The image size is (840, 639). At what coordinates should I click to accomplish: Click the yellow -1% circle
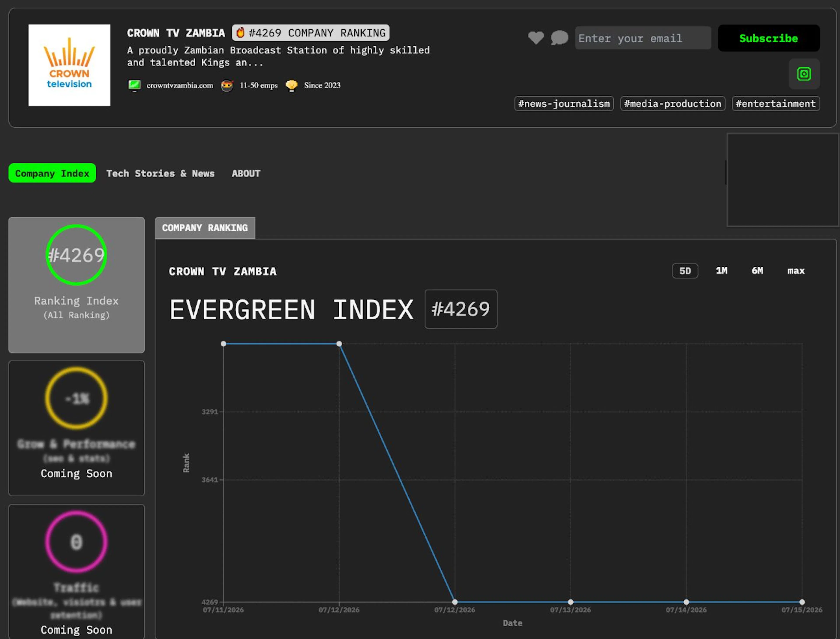click(76, 398)
